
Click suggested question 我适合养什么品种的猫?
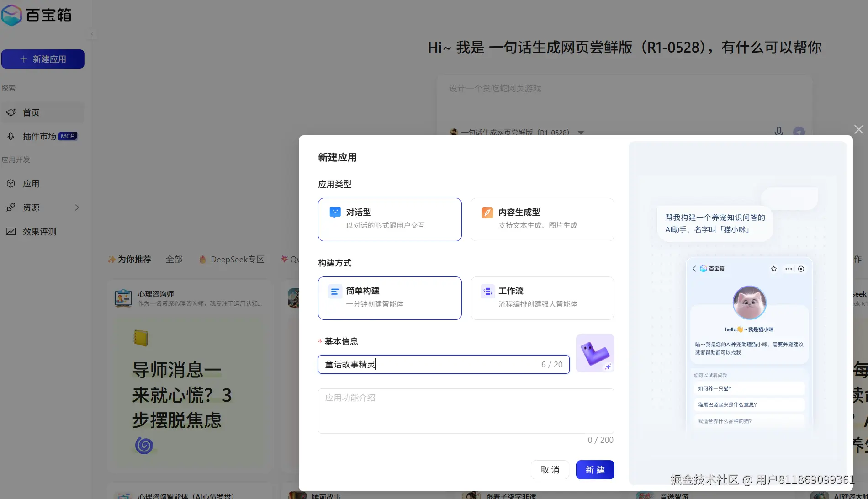tap(749, 421)
